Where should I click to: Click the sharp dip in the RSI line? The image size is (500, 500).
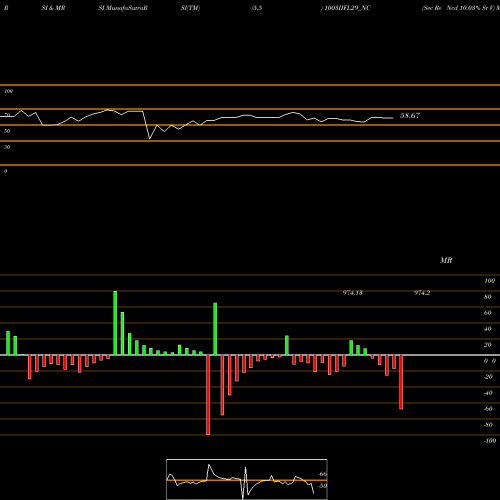click(150, 138)
